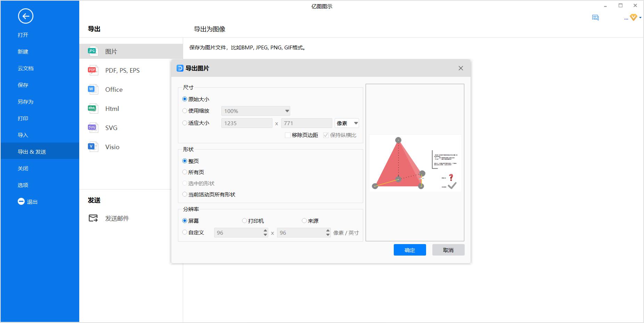Click the PDF, PS, EPS export icon
Viewport: 644px width, 323px height.
coord(92,70)
